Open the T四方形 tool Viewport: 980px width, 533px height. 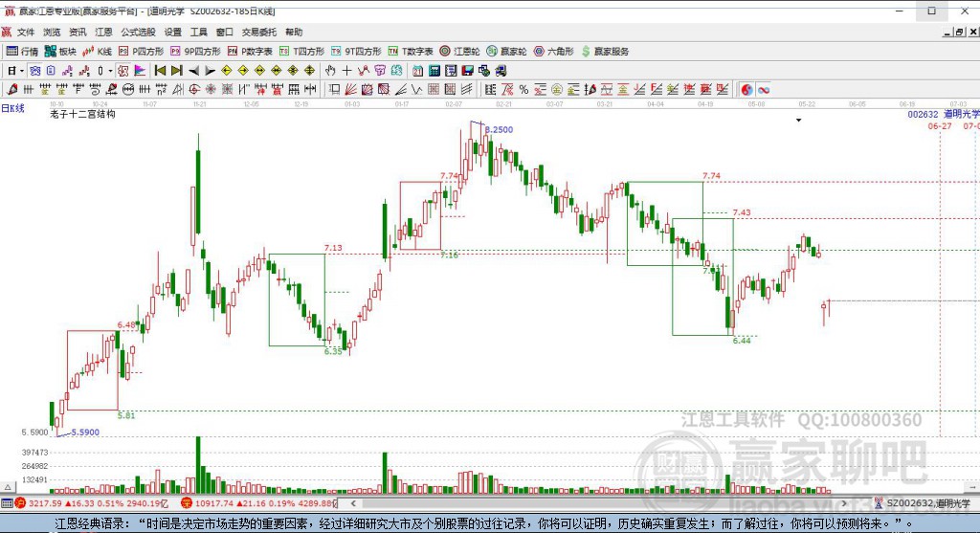301,52
